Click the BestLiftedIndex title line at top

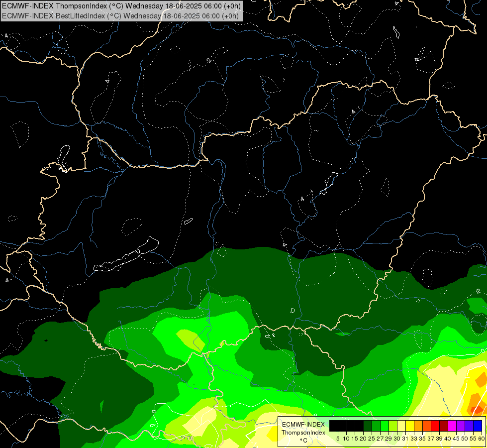coord(120,16)
